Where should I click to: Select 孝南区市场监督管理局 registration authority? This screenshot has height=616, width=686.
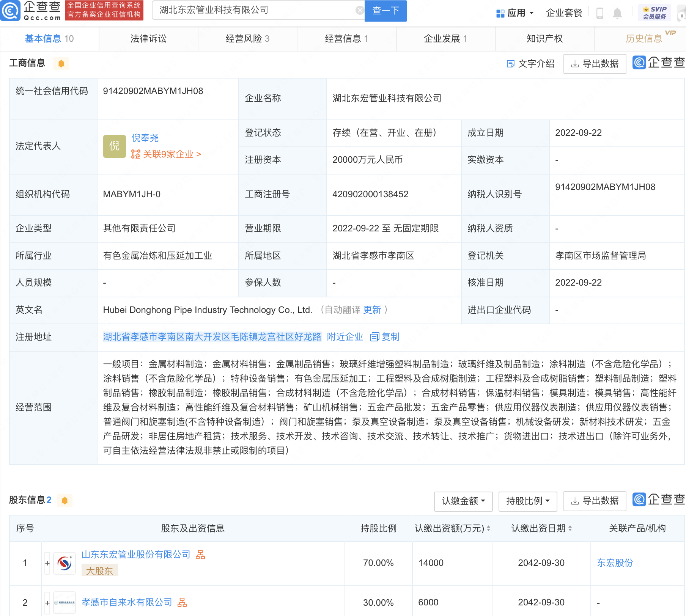click(x=601, y=256)
